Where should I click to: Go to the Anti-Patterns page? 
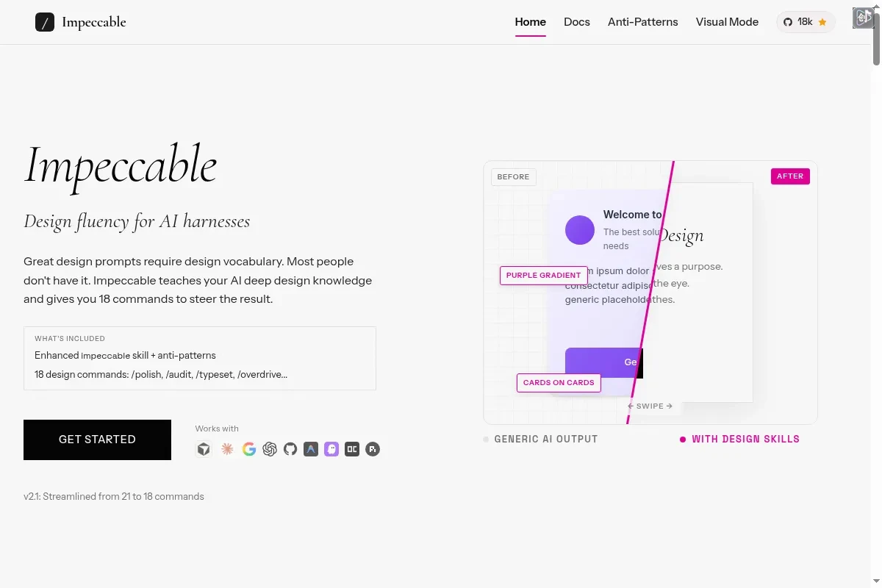point(642,22)
